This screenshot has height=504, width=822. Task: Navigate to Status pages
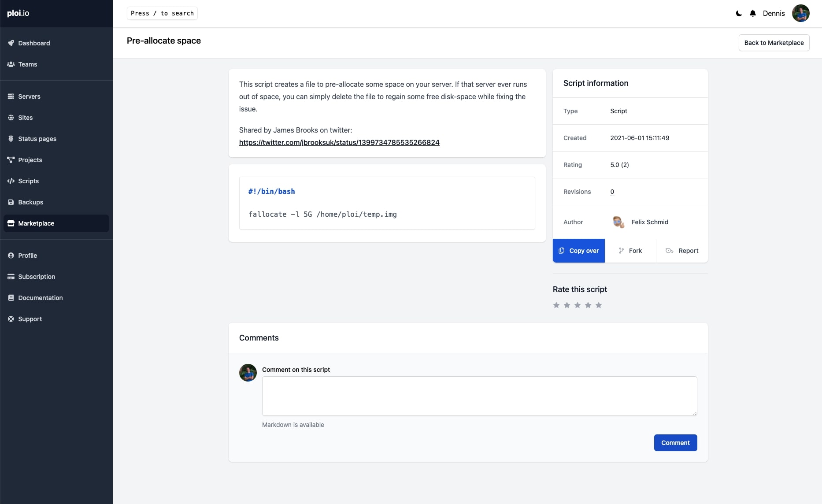coord(37,139)
